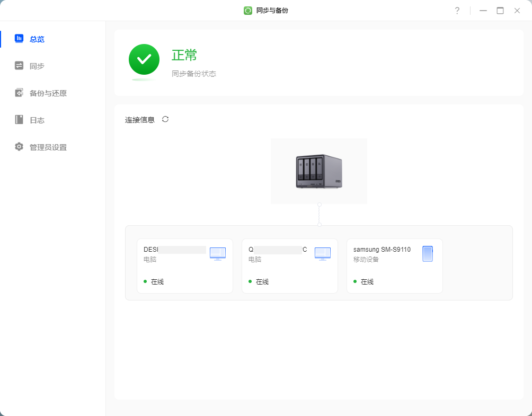
Task: Click the 连接信息 heading
Action: pyautogui.click(x=139, y=120)
